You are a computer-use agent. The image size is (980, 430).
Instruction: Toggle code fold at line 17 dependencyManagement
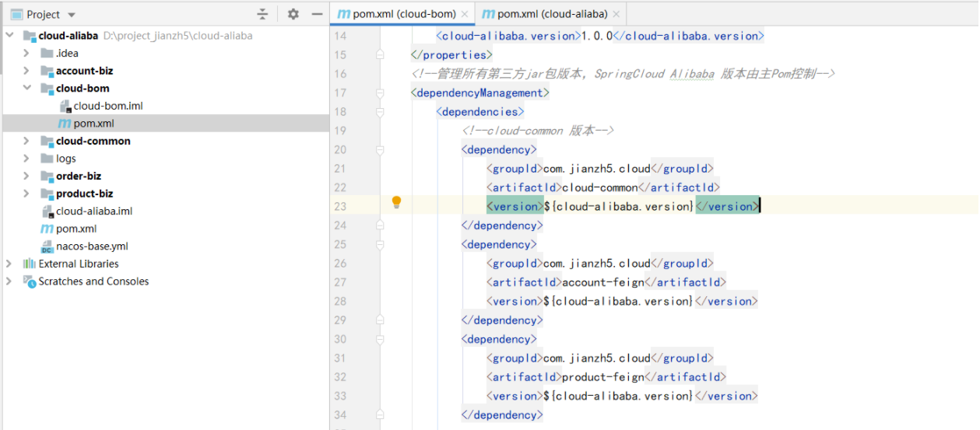tap(380, 93)
